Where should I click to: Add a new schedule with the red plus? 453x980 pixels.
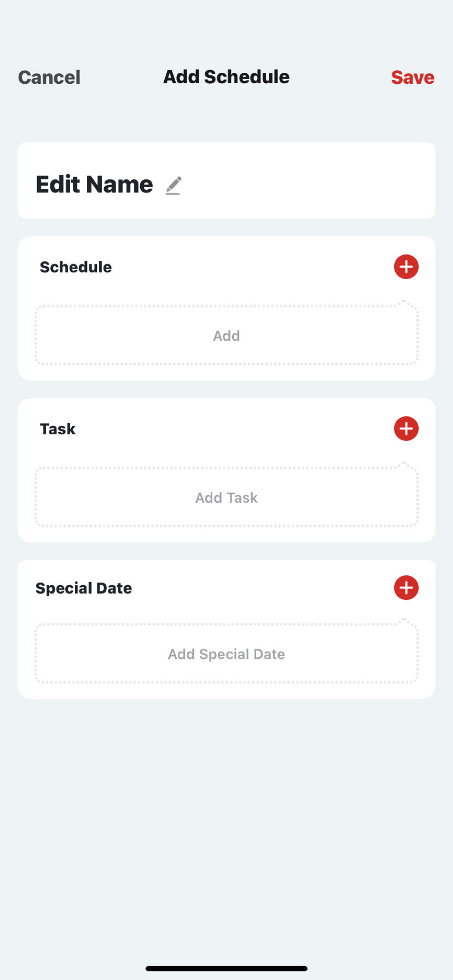click(x=406, y=267)
